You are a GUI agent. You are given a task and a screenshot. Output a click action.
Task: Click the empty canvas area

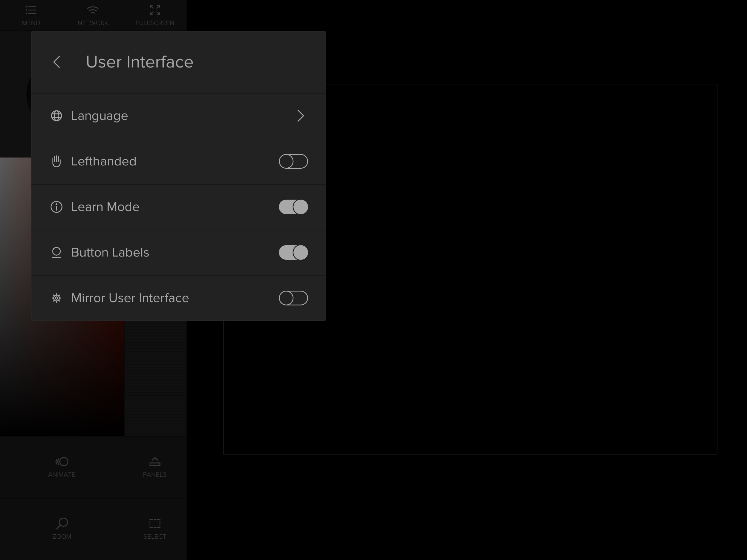point(507,270)
